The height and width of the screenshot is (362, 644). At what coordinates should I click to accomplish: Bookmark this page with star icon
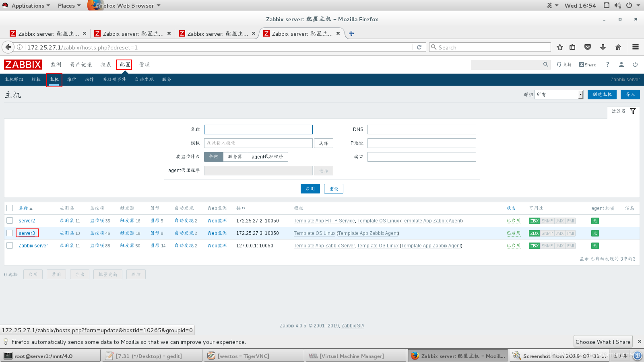click(559, 47)
